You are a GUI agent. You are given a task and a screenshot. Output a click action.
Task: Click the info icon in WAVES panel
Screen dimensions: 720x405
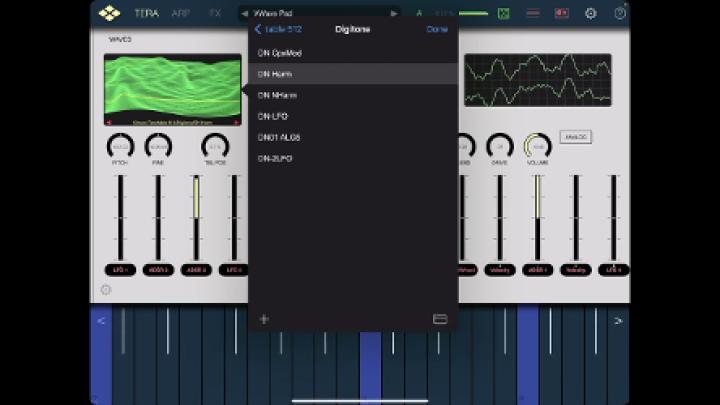click(106, 290)
